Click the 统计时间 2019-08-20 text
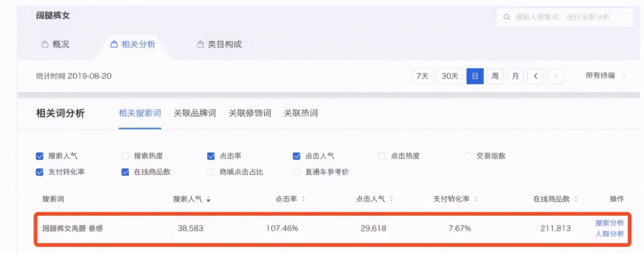The image size is (644, 253). click(x=74, y=76)
